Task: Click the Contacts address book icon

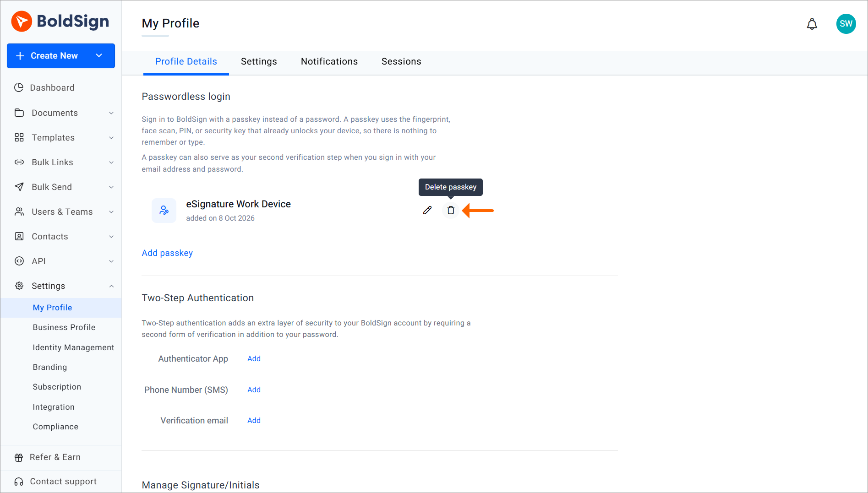Action: pos(19,236)
